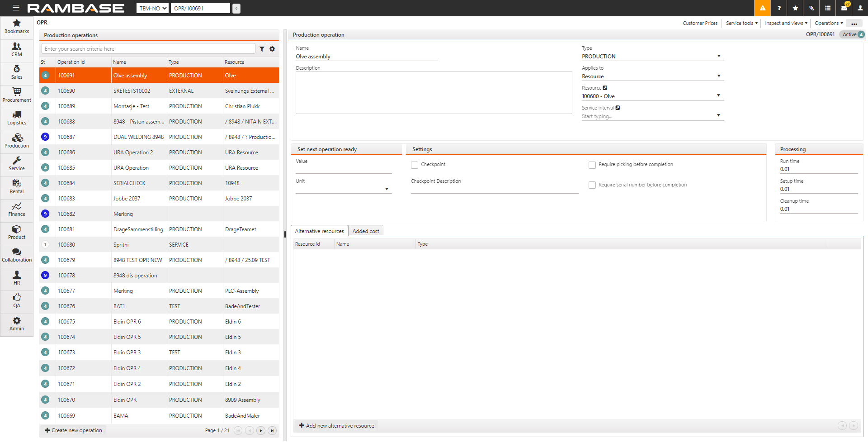Click the search criteria input field
Viewport: 868px width, 443px height.
click(x=148, y=49)
